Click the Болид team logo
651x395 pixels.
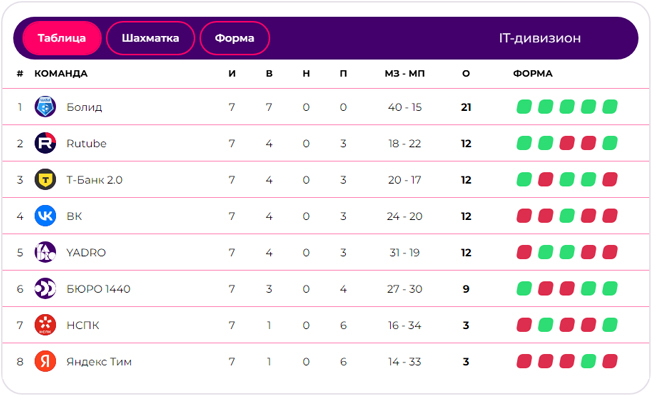coord(45,107)
